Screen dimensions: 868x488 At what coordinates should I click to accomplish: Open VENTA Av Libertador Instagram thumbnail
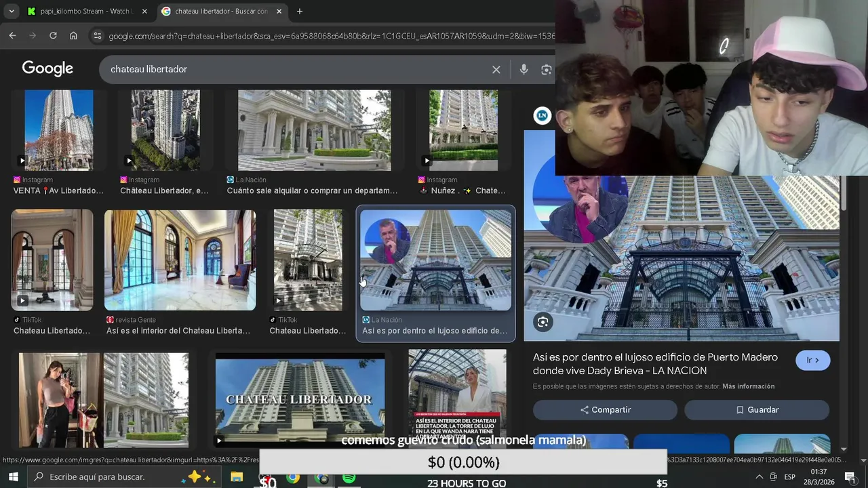tap(59, 130)
